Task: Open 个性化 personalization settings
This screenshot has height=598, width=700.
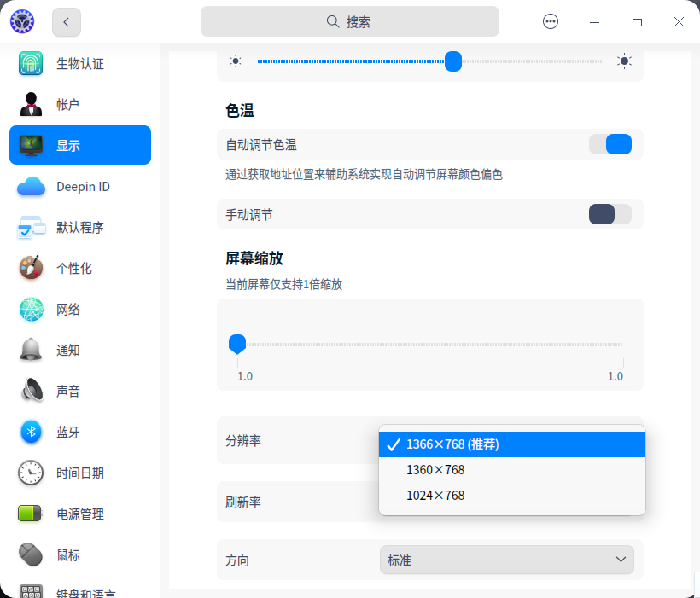Action: click(x=31, y=268)
